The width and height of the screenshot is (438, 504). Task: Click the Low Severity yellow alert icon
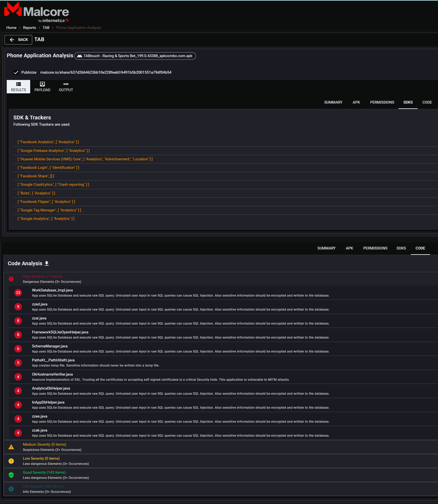pyautogui.click(x=11, y=461)
